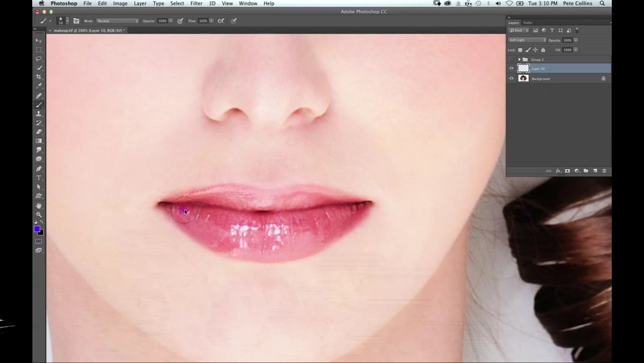Viewport: 644px width, 363px height.
Task: Toggle lock image pixels brush icon
Action: [528, 50]
